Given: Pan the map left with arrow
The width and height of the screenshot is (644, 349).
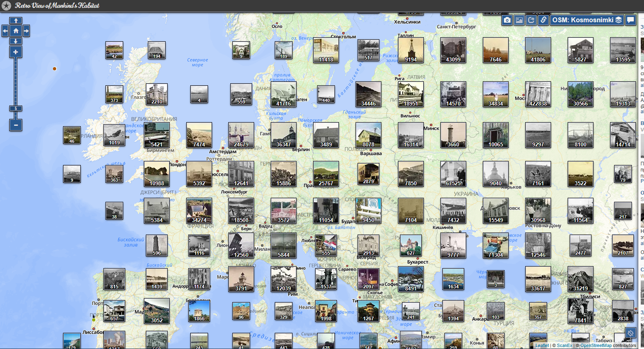Looking at the screenshot, I should coord(5,31).
